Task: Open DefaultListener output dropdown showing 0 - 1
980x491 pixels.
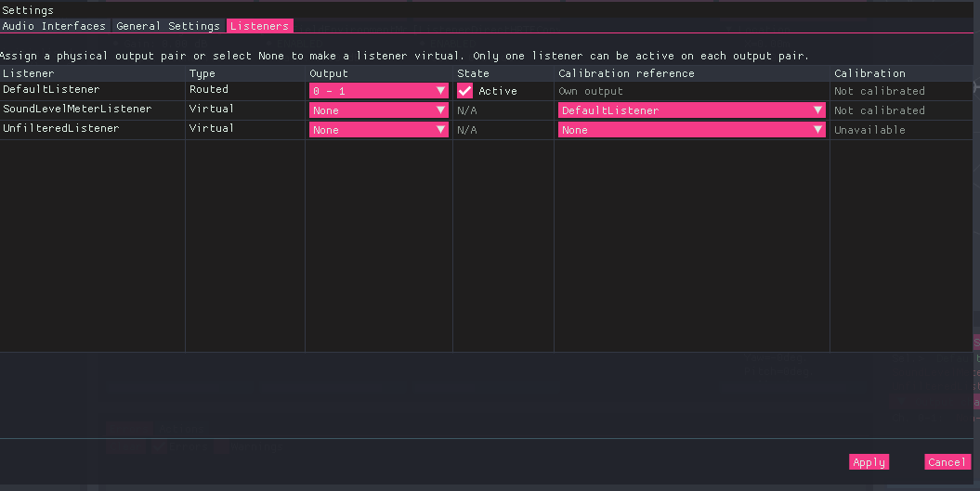Action: tap(379, 91)
